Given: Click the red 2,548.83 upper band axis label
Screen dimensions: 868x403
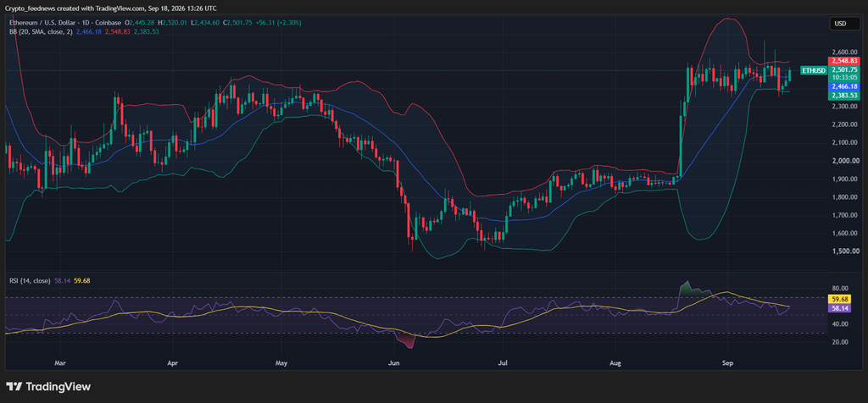Looking at the screenshot, I should point(843,60).
